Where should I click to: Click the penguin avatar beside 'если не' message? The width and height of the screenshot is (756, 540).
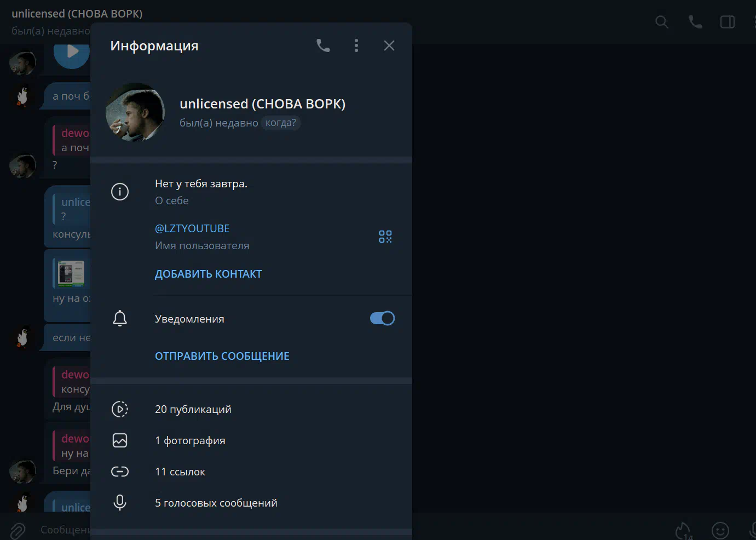22,338
